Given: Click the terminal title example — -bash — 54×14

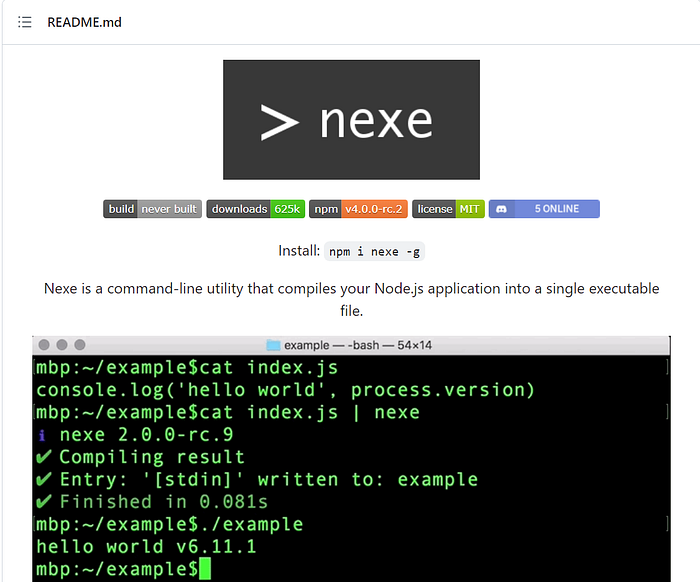Looking at the screenshot, I should coord(358,345).
